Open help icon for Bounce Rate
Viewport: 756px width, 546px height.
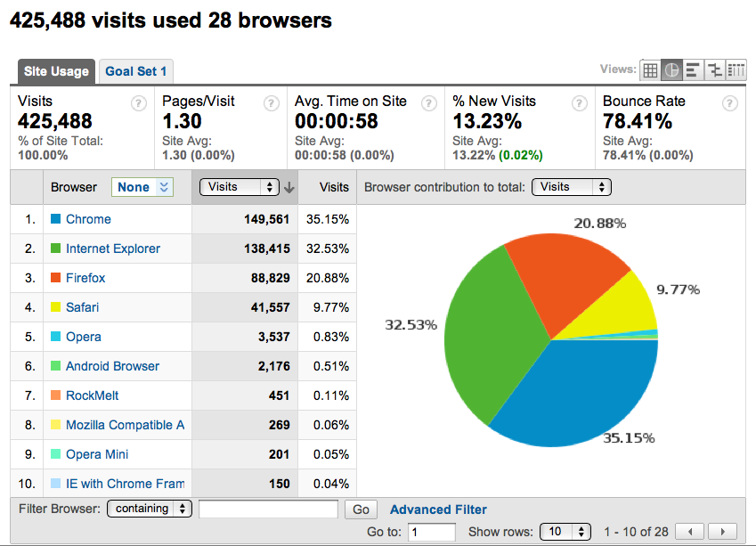point(730,103)
